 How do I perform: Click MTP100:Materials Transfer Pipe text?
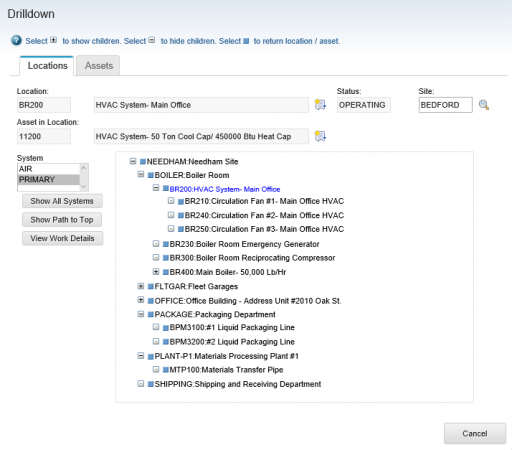tap(226, 370)
